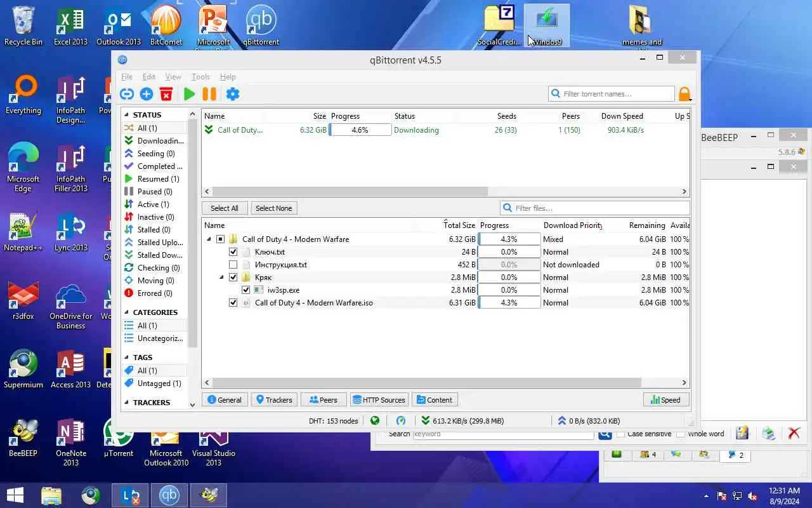Viewport: 812px width, 508px height.
Task: Click the Add Torrent File plus icon
Action: click(147, 94)
